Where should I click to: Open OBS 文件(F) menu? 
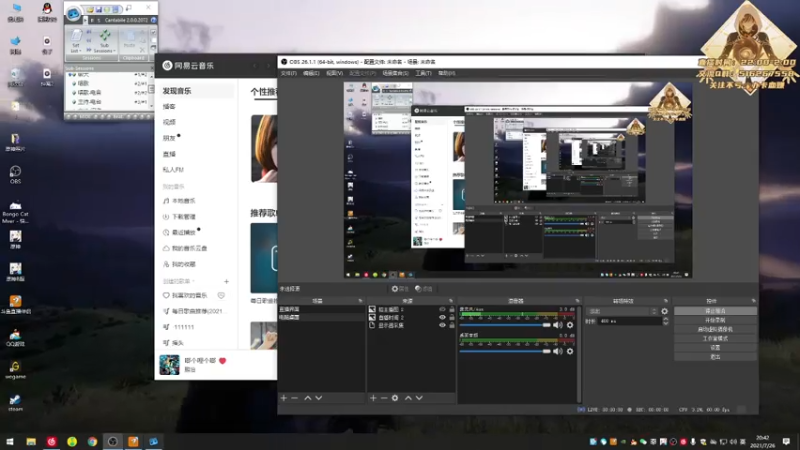click(288, 73)
